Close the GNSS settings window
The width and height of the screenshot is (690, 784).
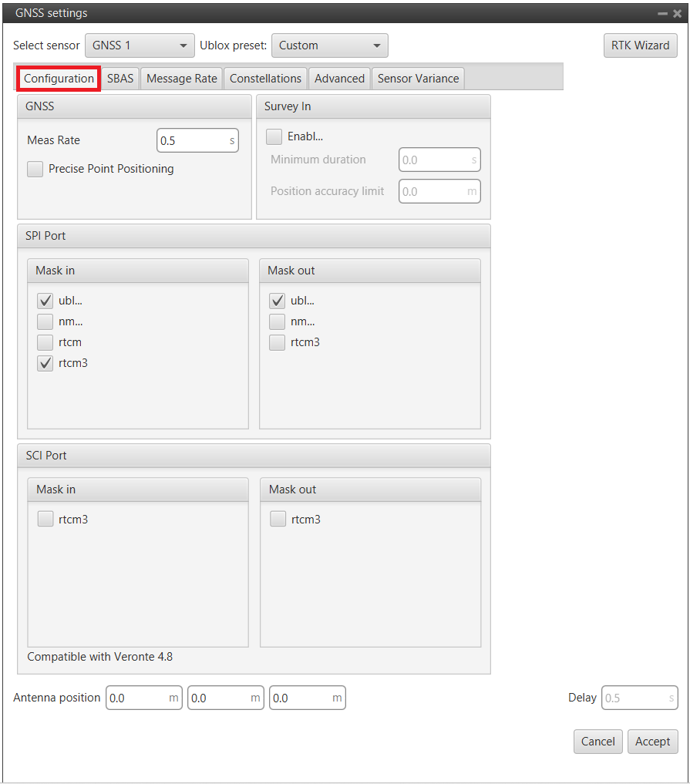tap(676, 13)
